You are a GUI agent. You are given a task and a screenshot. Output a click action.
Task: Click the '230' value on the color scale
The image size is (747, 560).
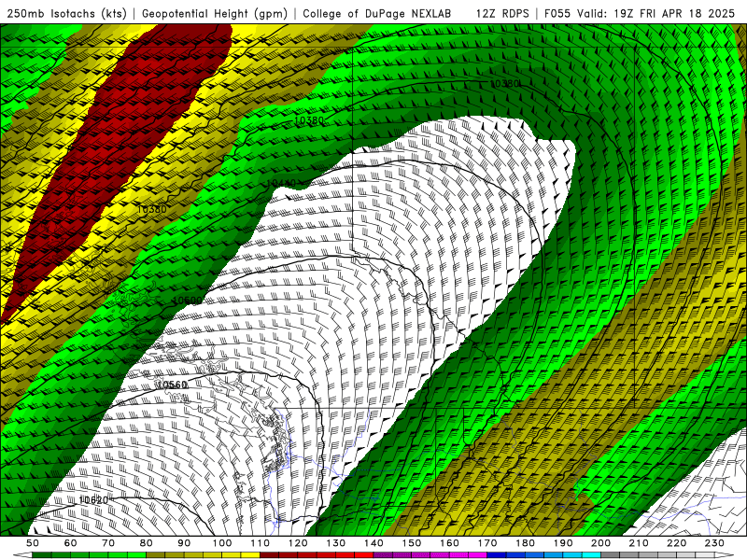point(714,543)
